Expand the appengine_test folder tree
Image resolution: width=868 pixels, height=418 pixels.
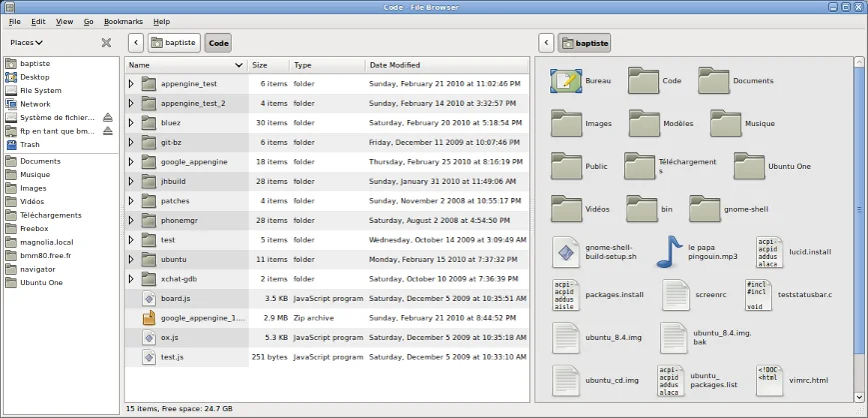tap(131, 84)
